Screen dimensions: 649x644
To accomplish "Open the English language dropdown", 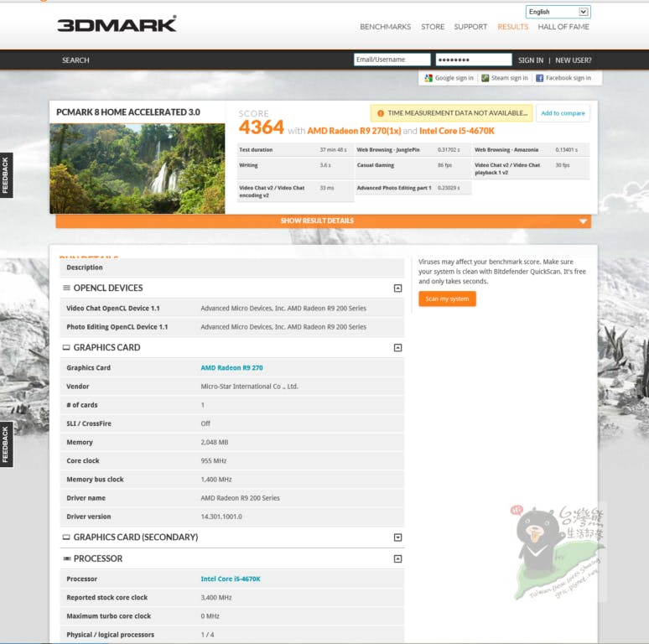I will [558, 12].
